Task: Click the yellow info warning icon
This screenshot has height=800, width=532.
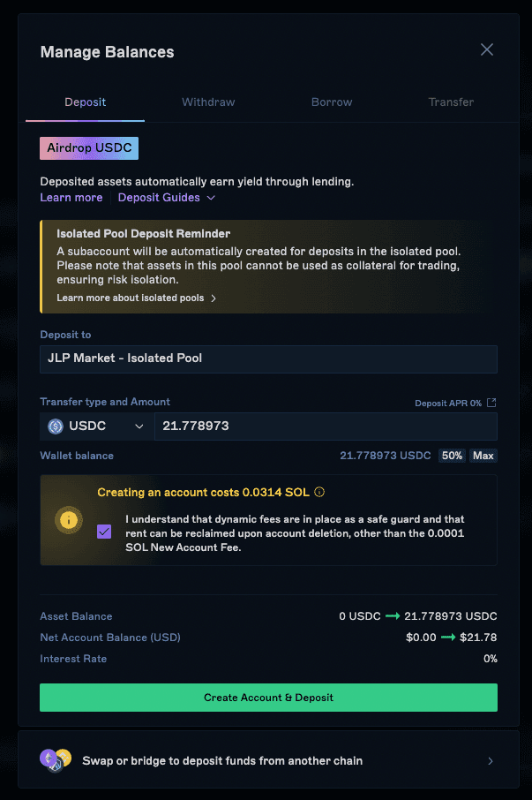Action: point(69,520)
